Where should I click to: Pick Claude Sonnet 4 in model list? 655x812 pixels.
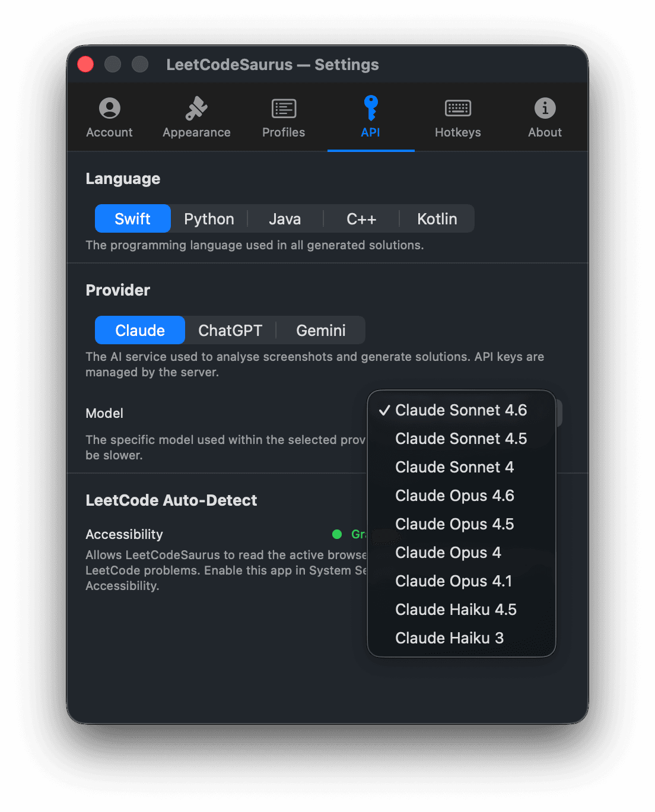(x=462, y=467)
